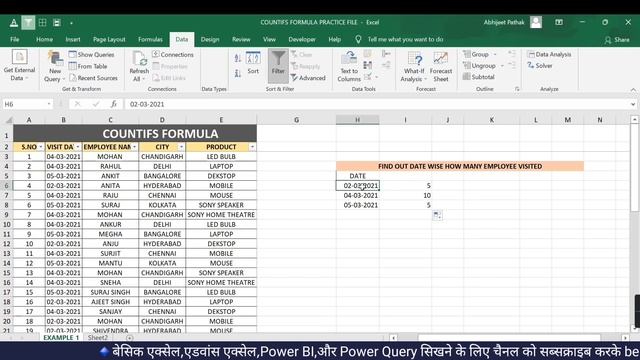Open Recent Sources
Image resolution: width=640 pixels, height=360 pixels.
pyautogui.click(x=93, y=78)
